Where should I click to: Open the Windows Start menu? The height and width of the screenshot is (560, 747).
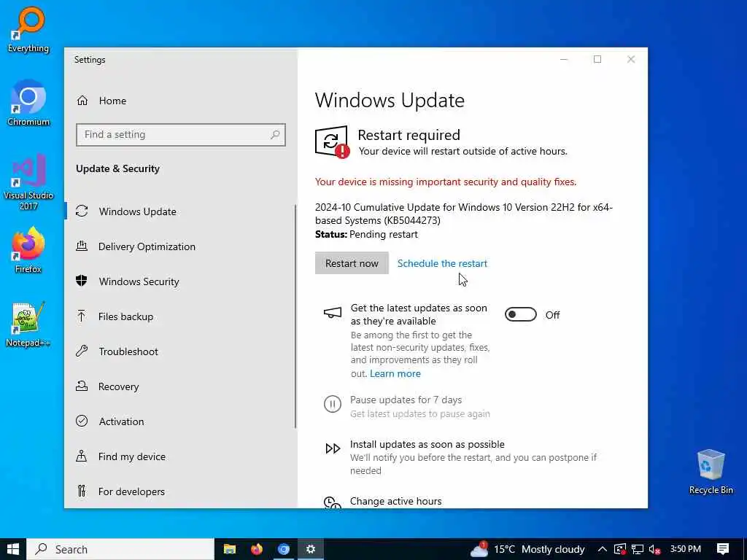click(x=13, y=549)
